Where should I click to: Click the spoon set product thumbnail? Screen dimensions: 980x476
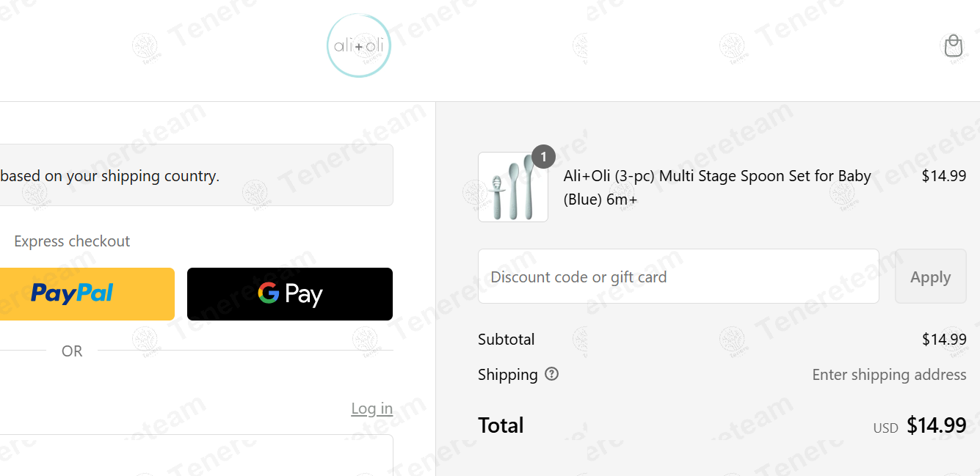point(512,187)
